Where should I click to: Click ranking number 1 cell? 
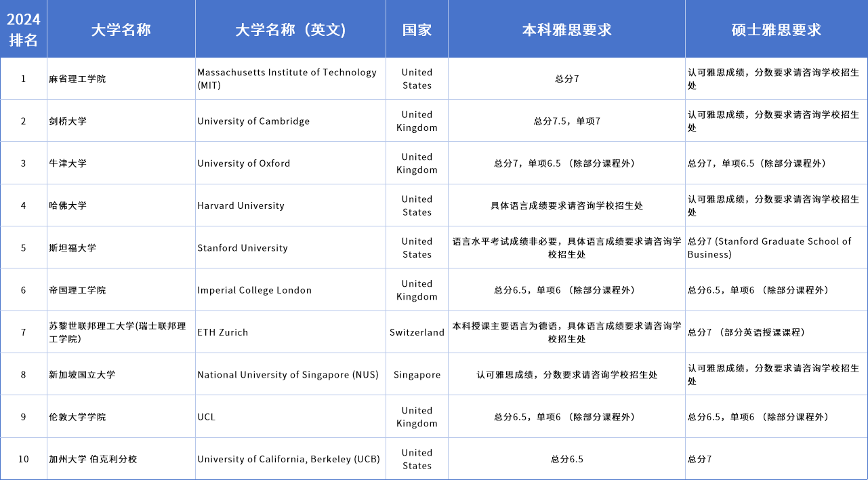(x=23, y=79)
